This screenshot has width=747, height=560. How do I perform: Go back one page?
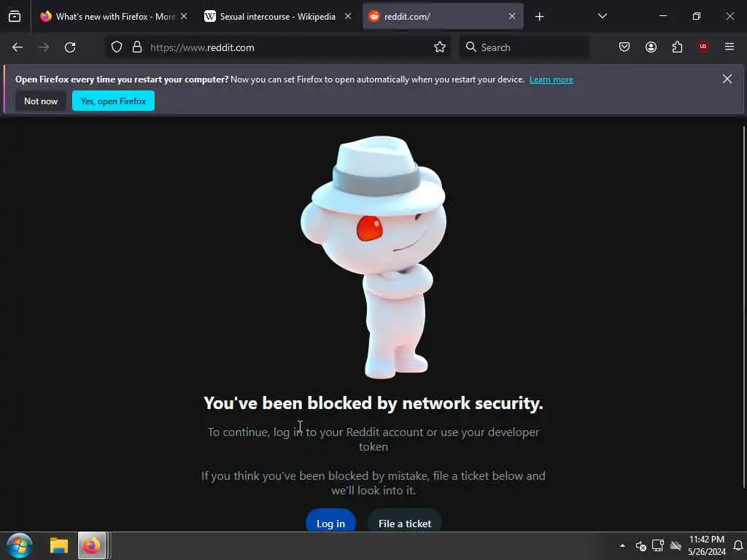point(18,47)
